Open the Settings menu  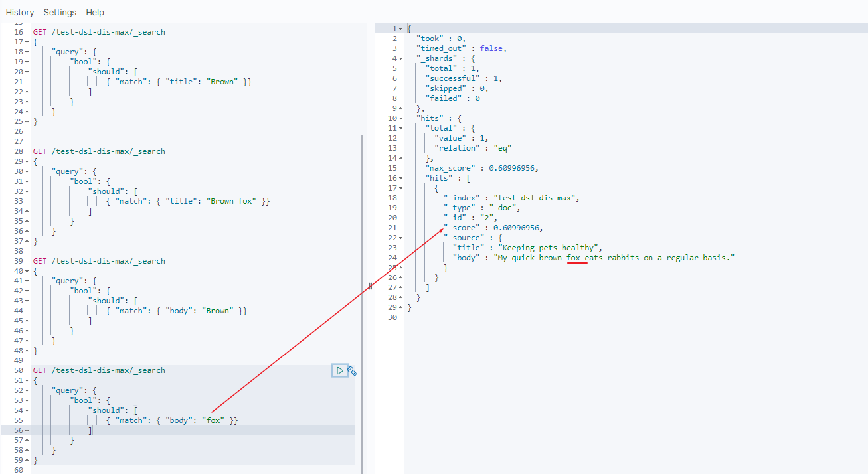coord(60,12)
